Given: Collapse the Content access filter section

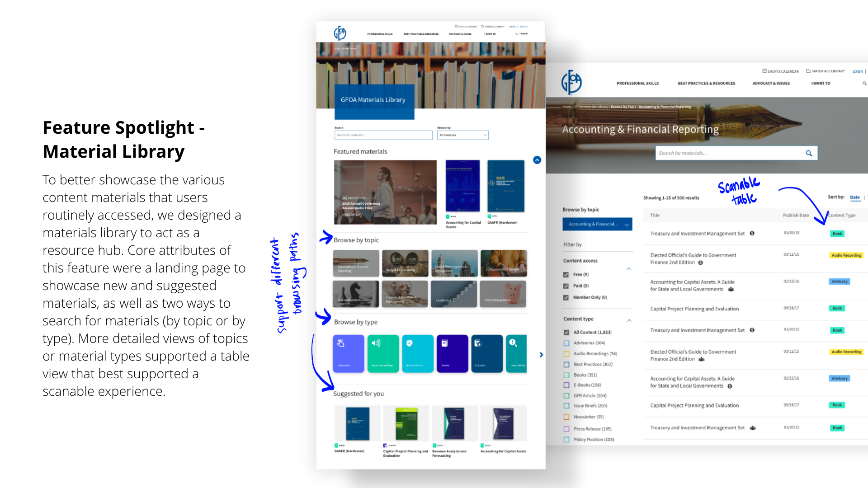Looking at the screenshot, I should pyautogui.click(x=629, y=269).
